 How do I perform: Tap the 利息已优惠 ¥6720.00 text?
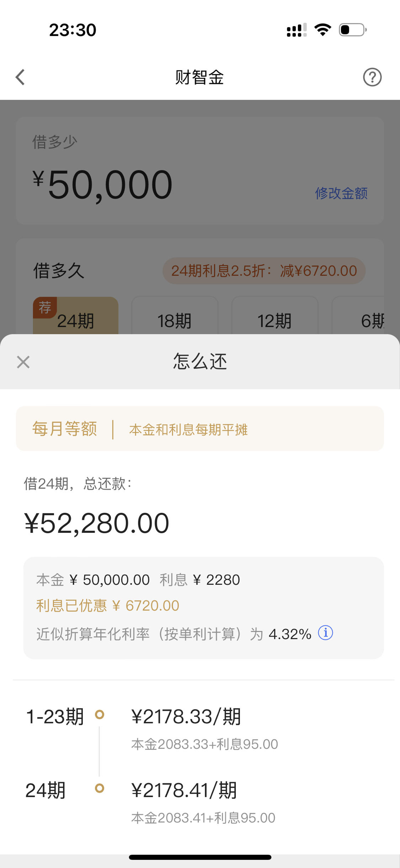coord(108,606)
